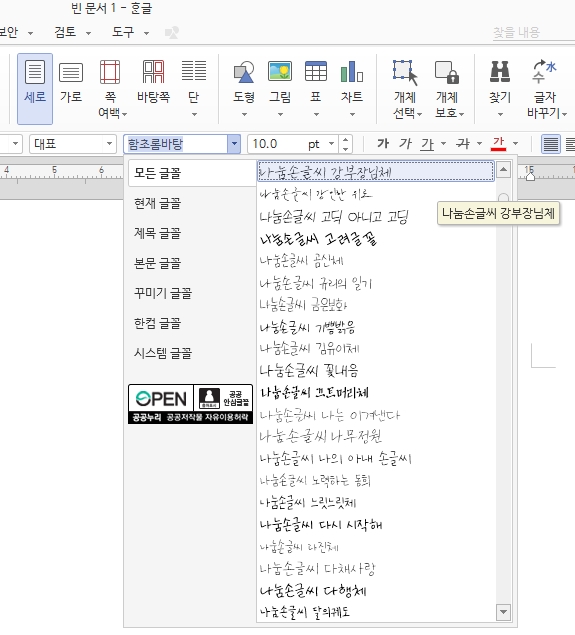Screen dimensions: 575x635
Task: Collapse the 함초롬바탕 font dropdown arrow
Action: [x=234, y=144]
